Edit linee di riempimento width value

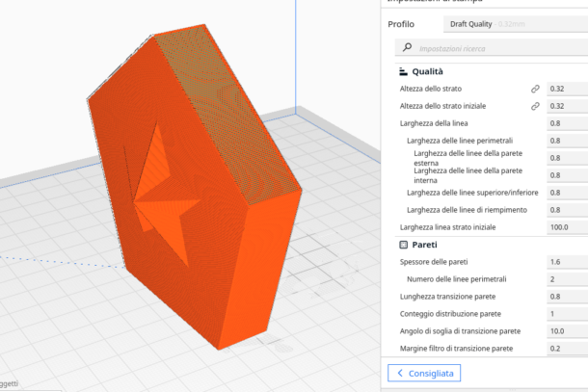[x=568, y=210]
